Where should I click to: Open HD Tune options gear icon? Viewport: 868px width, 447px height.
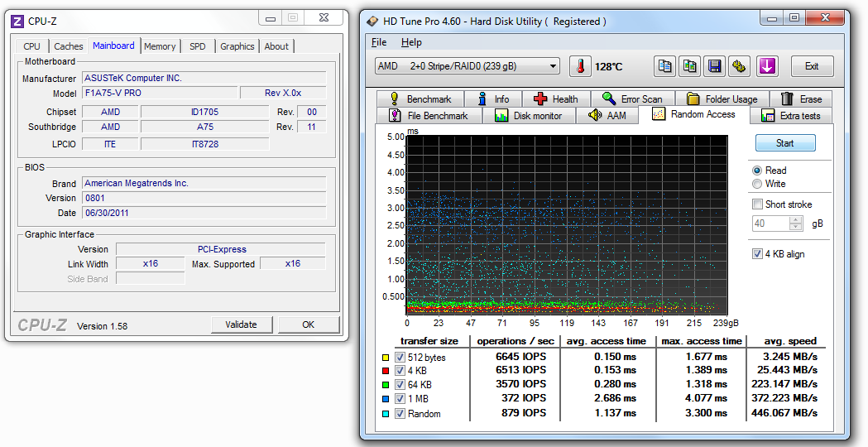coord(739,66)
